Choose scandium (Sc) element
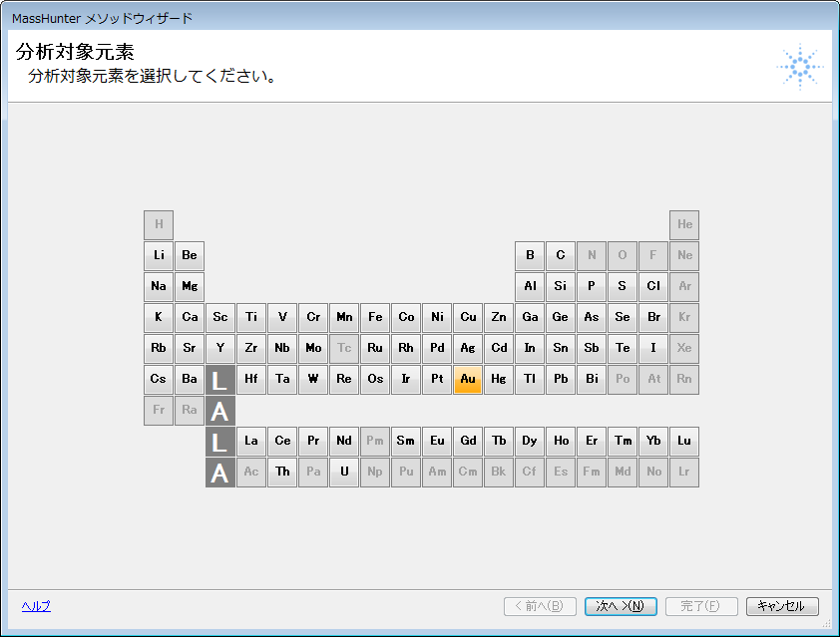 click(x=220, y=318)
